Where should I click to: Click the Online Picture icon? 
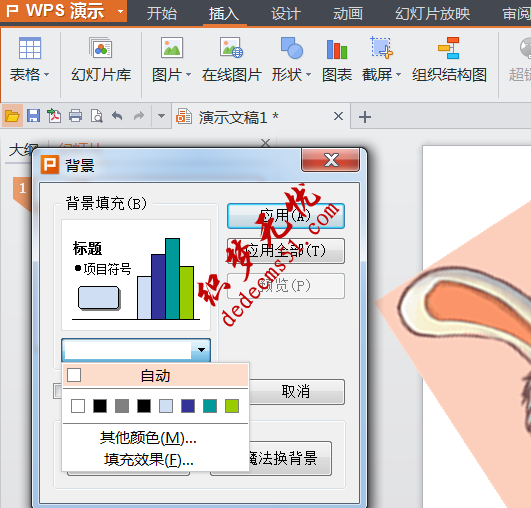pos(231,48)
